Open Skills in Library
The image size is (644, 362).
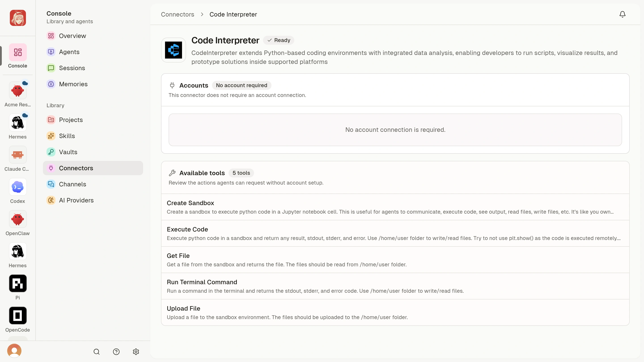(x=93, y=136)
